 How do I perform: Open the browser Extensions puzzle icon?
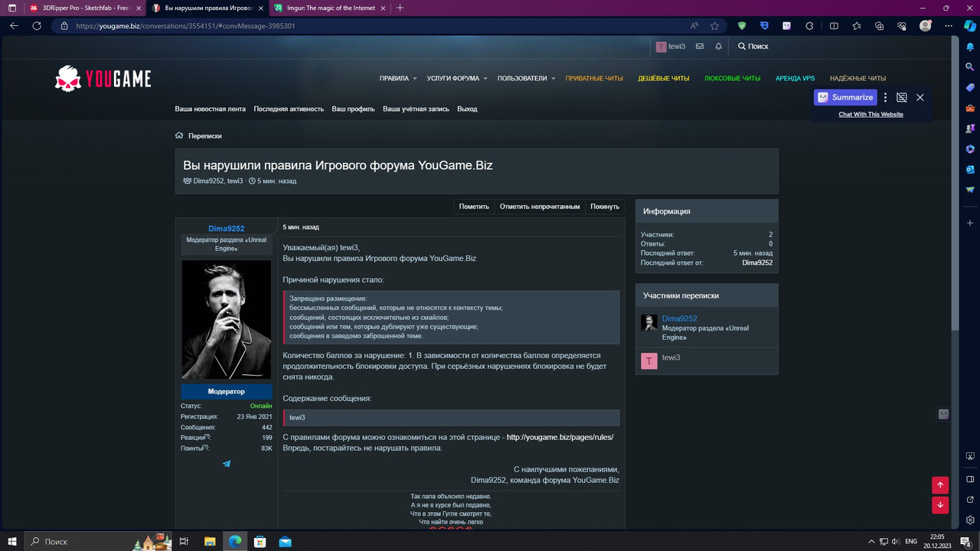[x=809, y=25]
